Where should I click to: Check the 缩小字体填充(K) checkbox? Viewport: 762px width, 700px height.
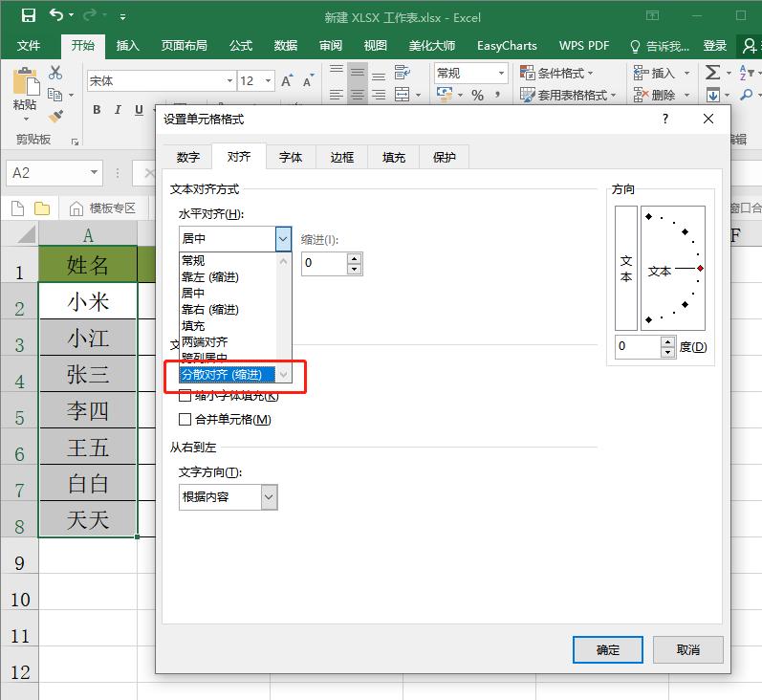tap(185, 396)
